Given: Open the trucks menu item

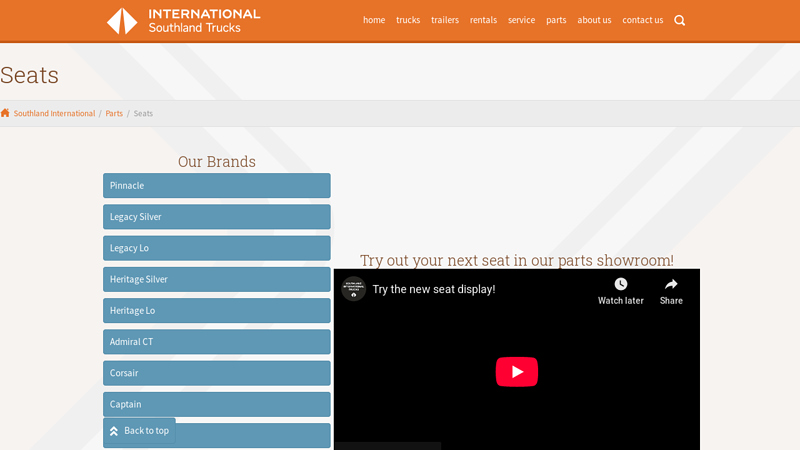Looking at the screenshot, I should 408,20.
